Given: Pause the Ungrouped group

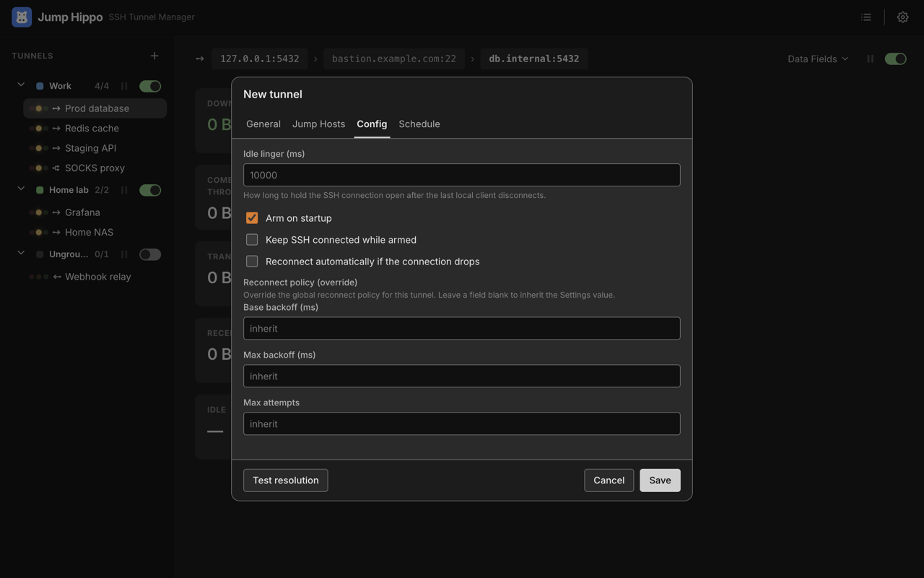Looking at the screenshot, I should coord(124,254).
